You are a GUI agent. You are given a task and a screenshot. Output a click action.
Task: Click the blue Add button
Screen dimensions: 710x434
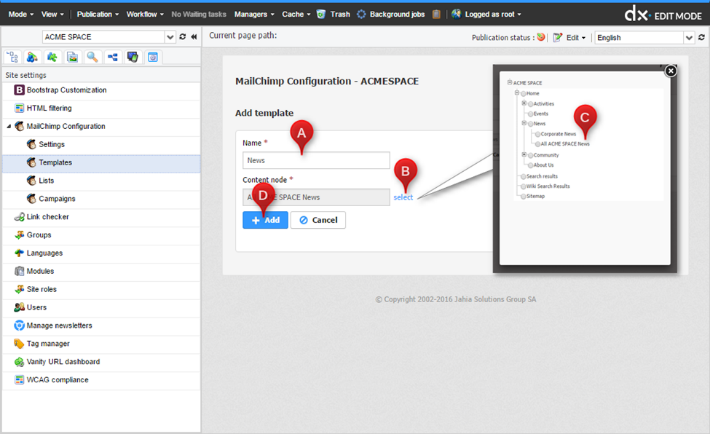pyautogui.click(x=265, y=220)
